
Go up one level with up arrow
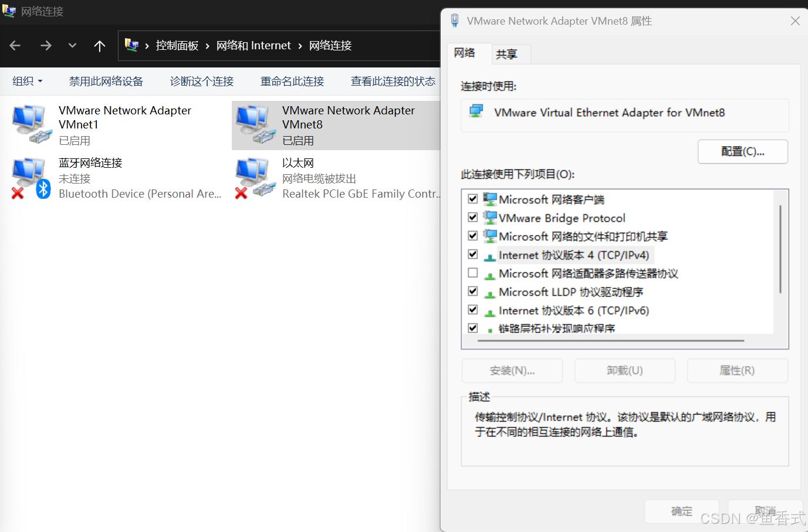[x=100, y=46]
